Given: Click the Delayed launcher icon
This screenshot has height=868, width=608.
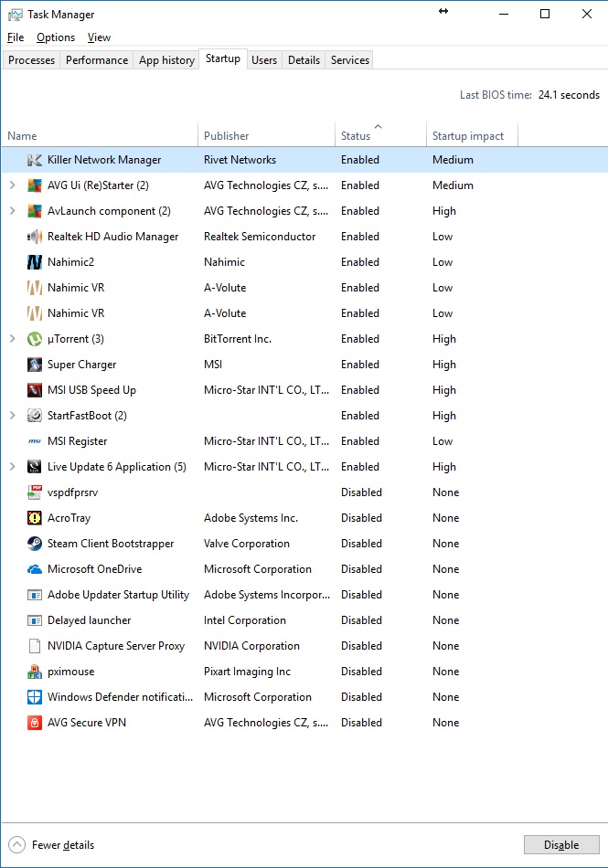Looking at the screenshot, I should pyautogui.click(x=35, y=620).
